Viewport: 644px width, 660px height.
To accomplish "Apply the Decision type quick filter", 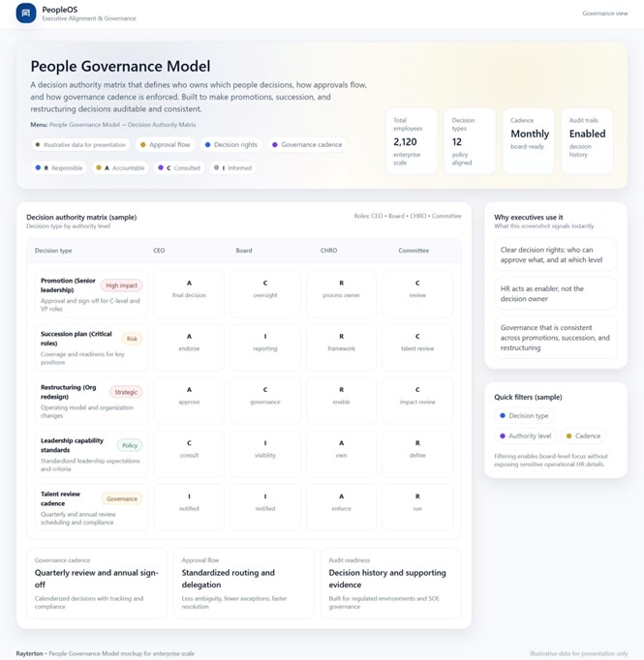I will tap(524, 416).
